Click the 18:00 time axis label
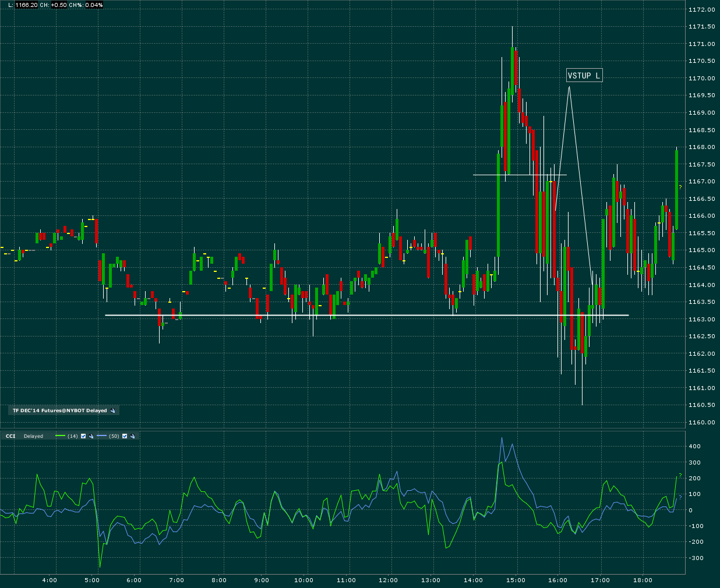Image resolution: width=720 pixels, height=588 pixels. tap(643, 580)
